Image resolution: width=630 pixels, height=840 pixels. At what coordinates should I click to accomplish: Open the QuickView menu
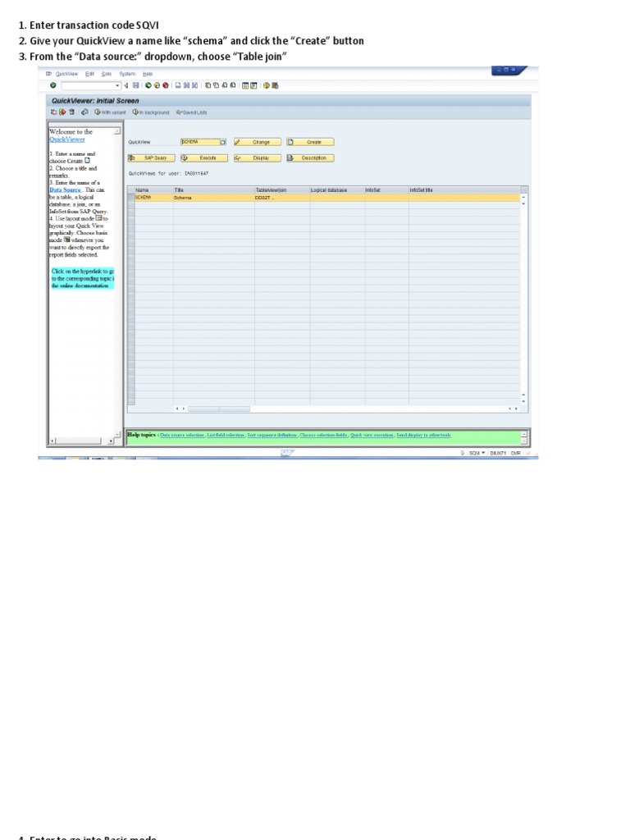click(x=67, y=73)
